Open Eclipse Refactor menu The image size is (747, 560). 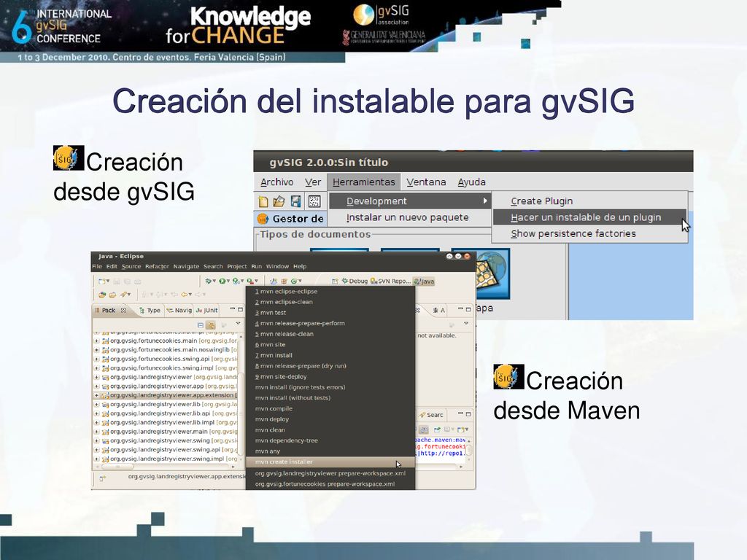(x=158, y=266)
